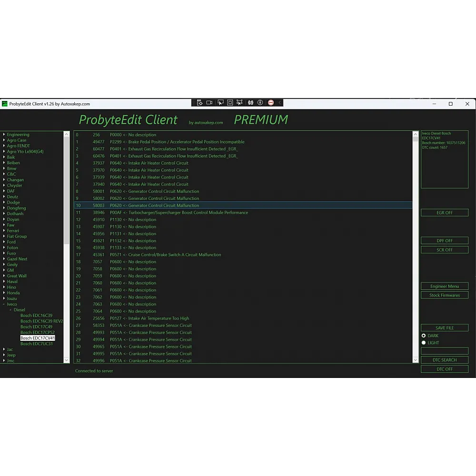Click the EGR OFF button

[x=445, y=213]
